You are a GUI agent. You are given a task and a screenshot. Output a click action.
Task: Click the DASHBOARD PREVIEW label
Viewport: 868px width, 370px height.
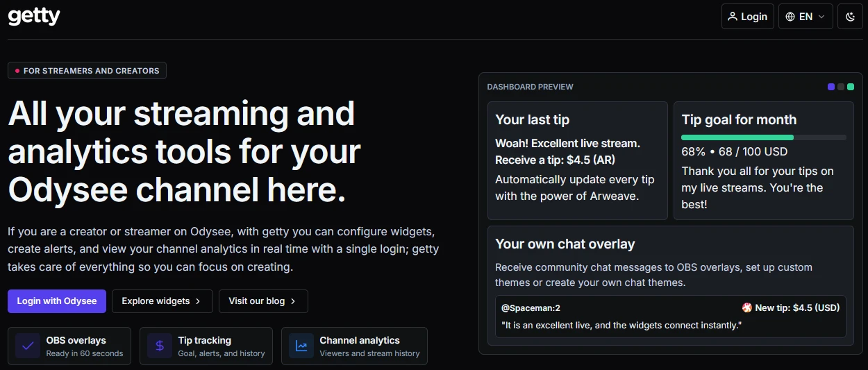(x=530, y=87)
